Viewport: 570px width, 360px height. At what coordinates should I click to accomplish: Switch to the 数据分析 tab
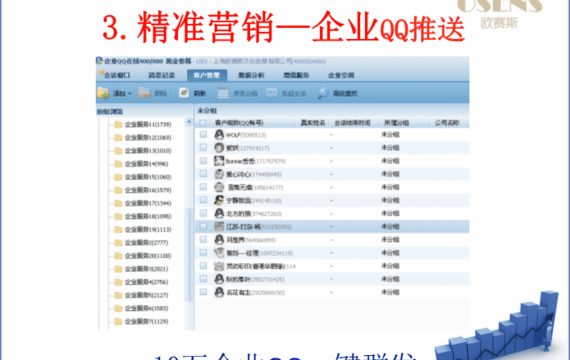pos(251,75)
